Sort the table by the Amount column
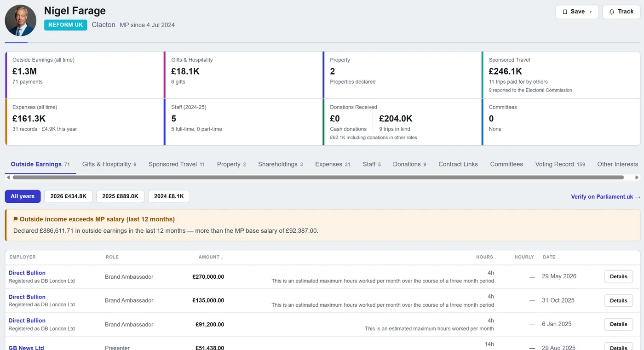The height and width of the screenshot is (350, 644). [211, 257]
